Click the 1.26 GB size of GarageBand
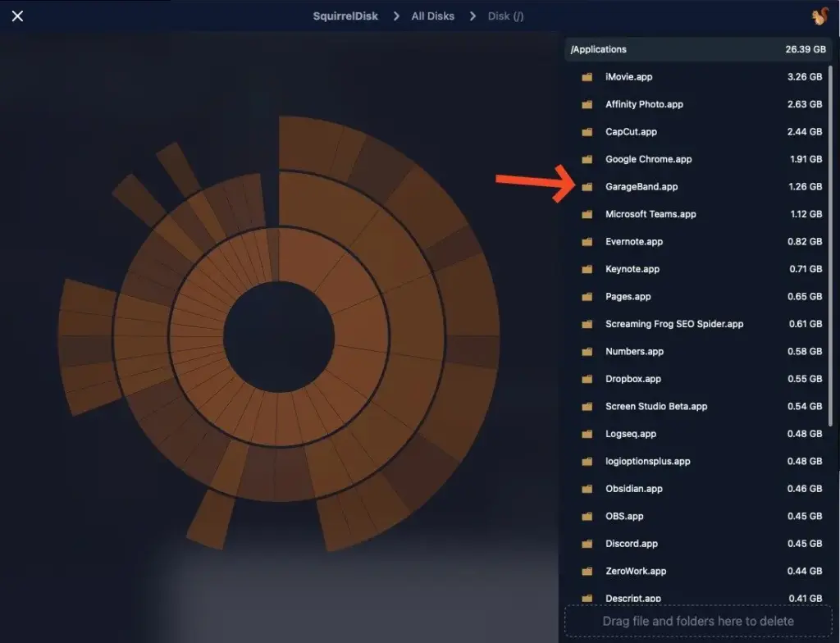 [806, 186]
